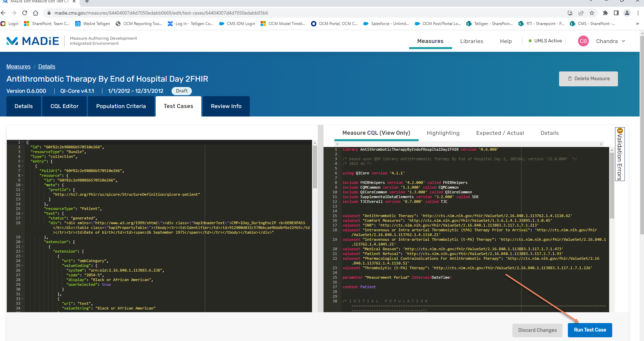644x341 pixels.
Task: Reload the current page
Action: [x=25, y=13]
